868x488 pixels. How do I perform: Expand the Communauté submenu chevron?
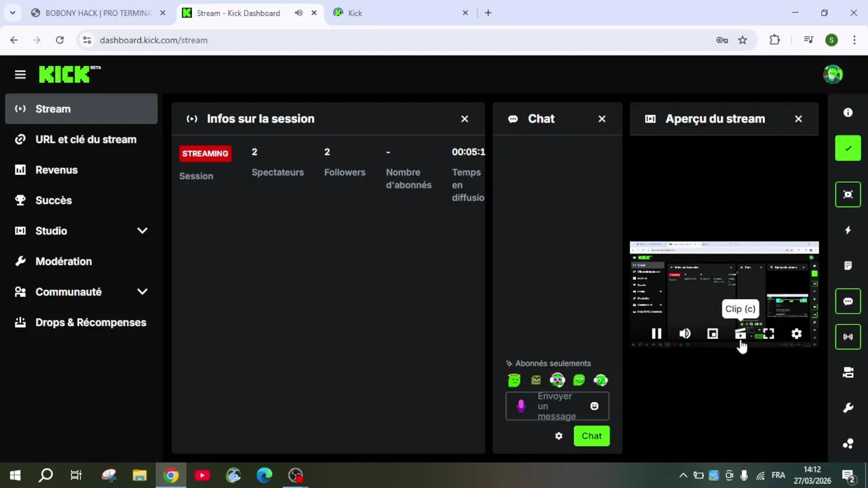142,291
